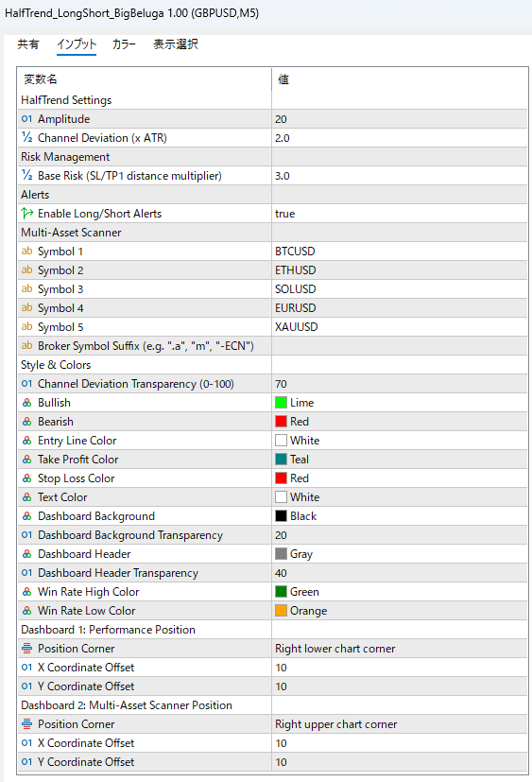Open the 共有 tab
The height and width of the screenshot is (782, 532).
(x=28, y=44)
